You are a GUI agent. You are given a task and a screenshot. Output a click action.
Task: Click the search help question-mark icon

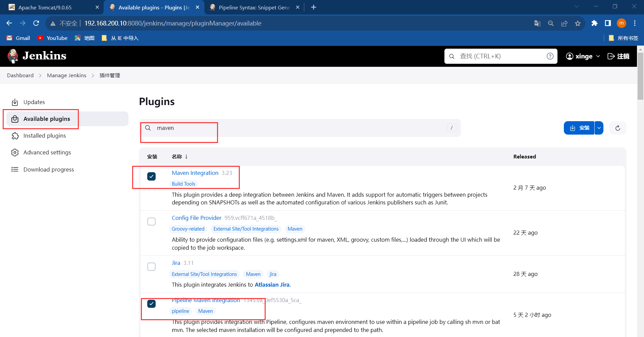tap(550, 56)
